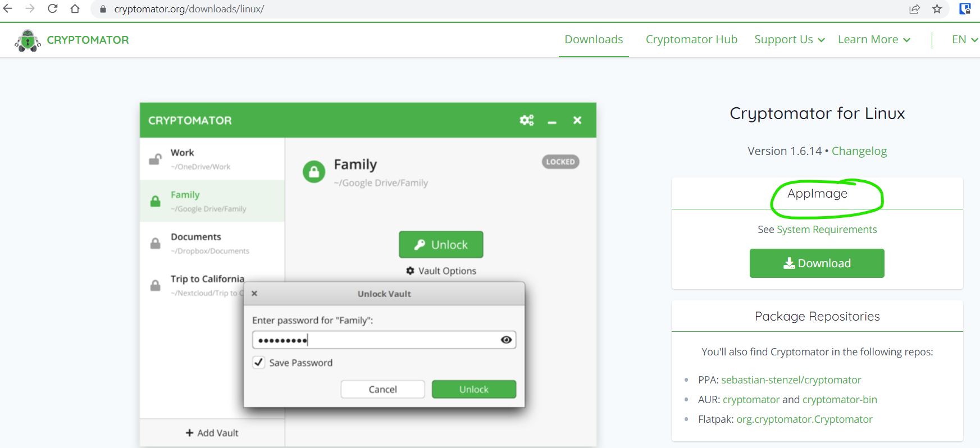
Task: Navigate to Cryptomator Hub
Action: [x=691, y=40]
